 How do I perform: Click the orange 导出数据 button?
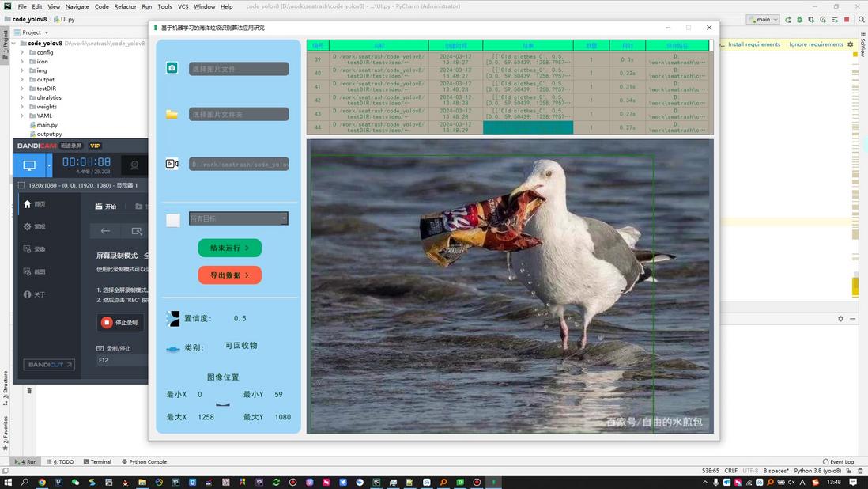pyautogui.click(x=230, y=275)
